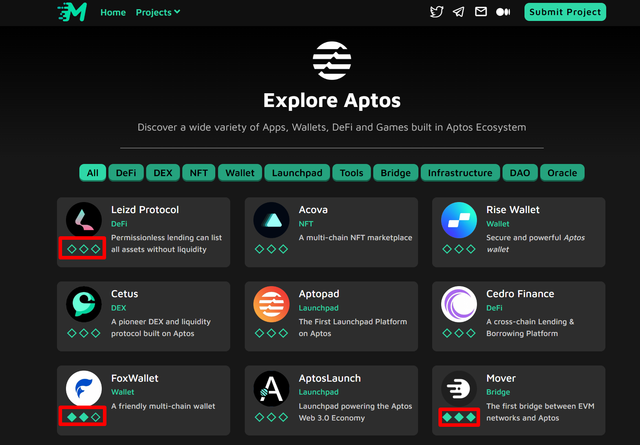This screenshot has width=640, height=445.
Task: Click DeFi tag on Cedro Finance
Action: 494,308
